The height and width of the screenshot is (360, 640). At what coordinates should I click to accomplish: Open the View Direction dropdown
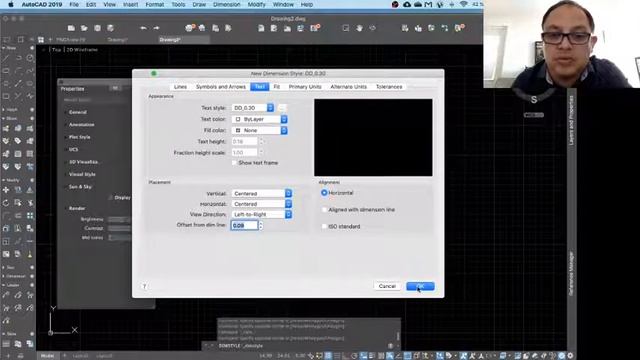click(x=262, y=214)
